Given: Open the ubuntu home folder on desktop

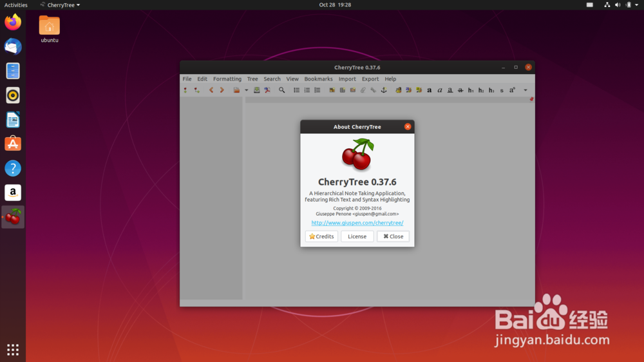Looking at the screenshot, I should (50, 29).
